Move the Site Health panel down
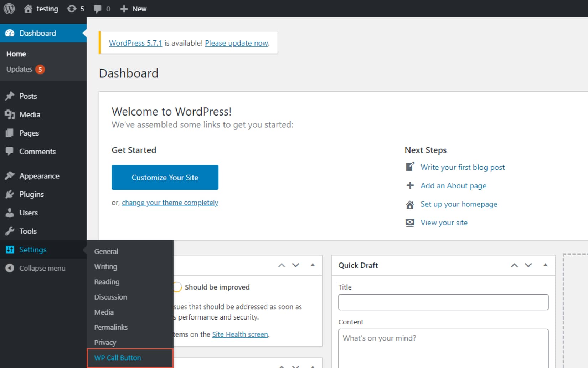 point(295,265)
